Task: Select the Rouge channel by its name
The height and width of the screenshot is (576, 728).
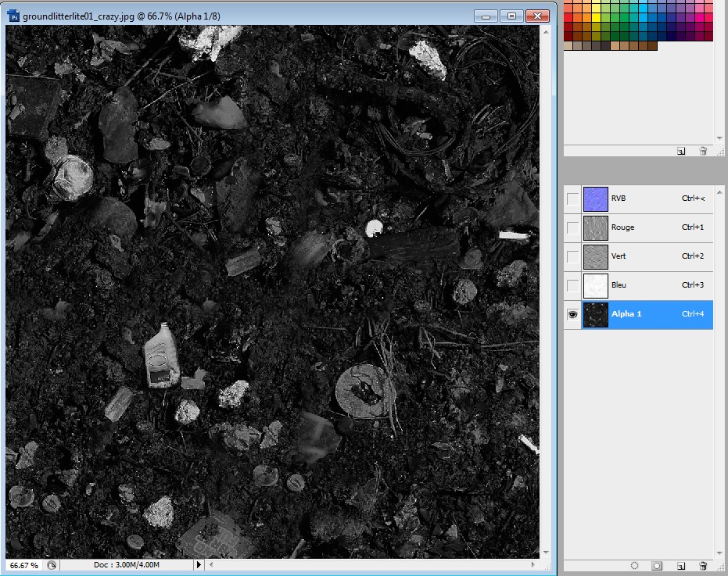Action: [622, 227]
